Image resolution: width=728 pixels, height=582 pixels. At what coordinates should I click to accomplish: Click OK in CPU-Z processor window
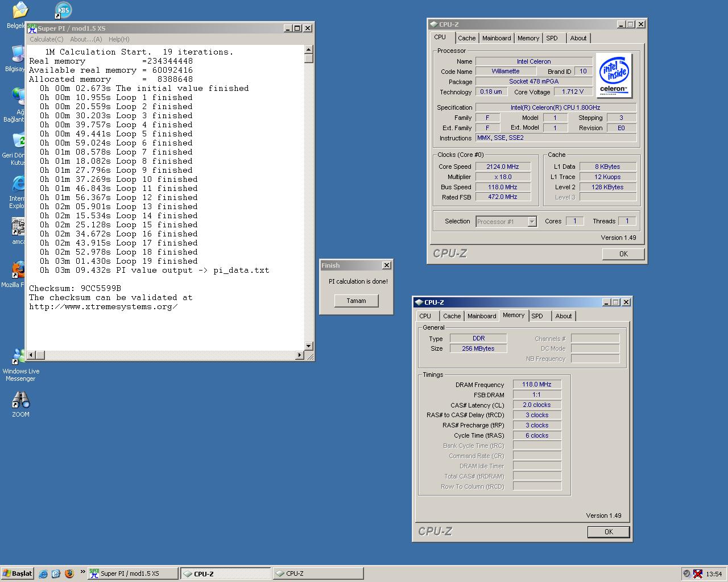tap(623, 254)
